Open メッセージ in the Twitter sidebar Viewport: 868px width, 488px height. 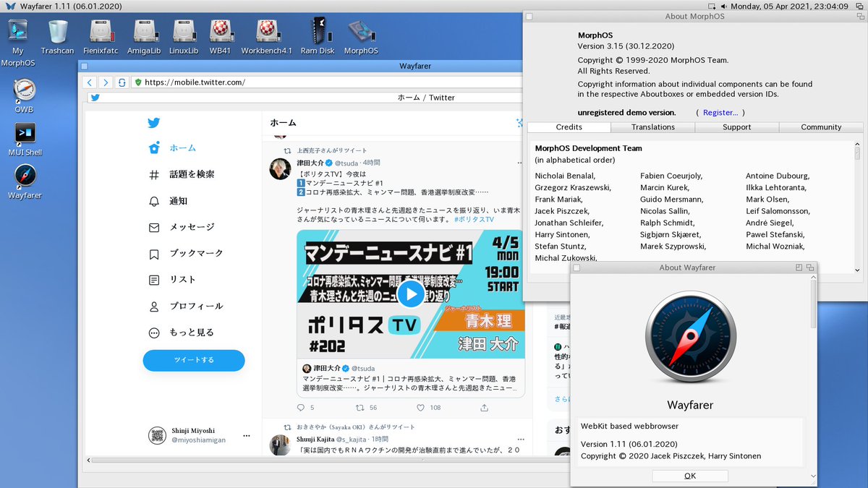181,227
